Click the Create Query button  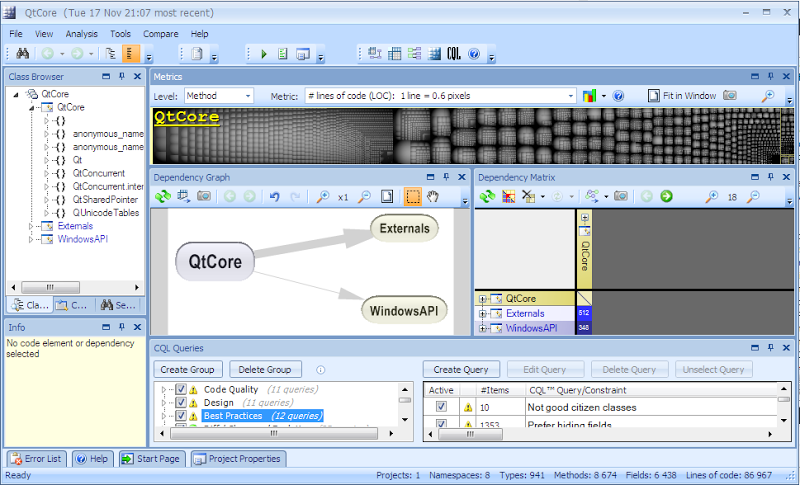461,369
